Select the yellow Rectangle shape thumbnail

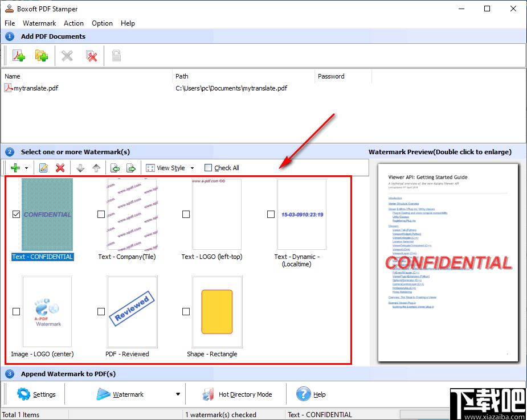point(217,311)
